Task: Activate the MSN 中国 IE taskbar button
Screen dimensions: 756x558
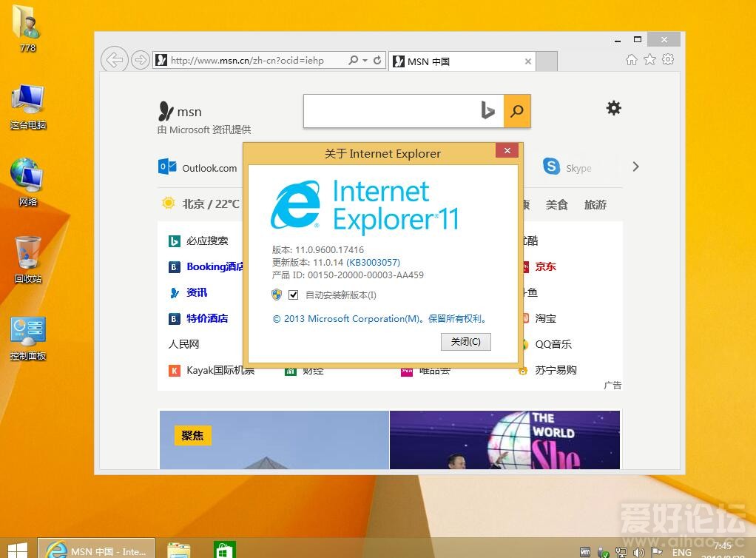Action: click(96, 549)
